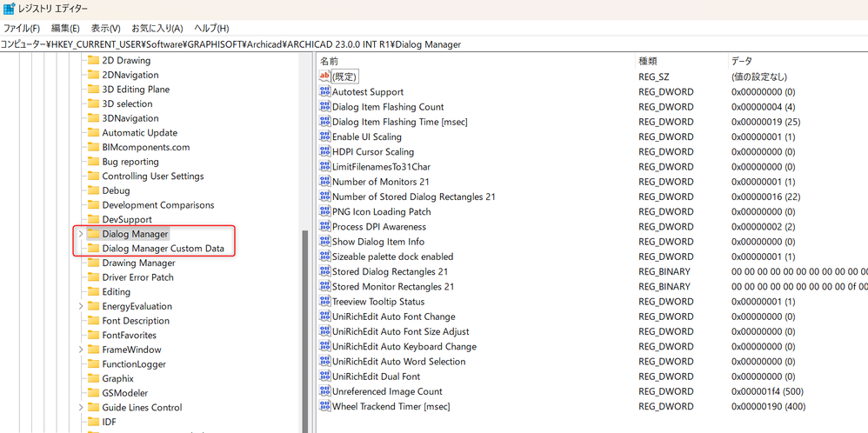This screenshot has height=433, width=868.
Task: Click the 3D Editing Plane folder icon
Action: (x=93, y=90)
